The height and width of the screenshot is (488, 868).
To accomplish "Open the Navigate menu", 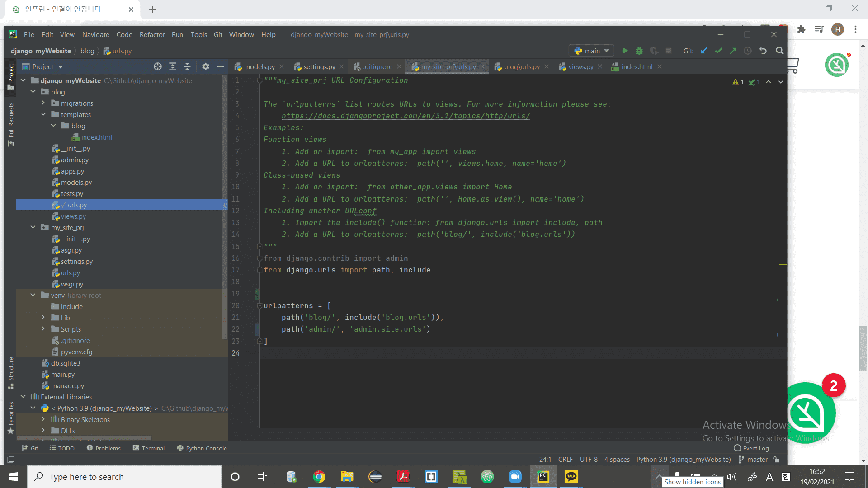I will tap(95, 35).
